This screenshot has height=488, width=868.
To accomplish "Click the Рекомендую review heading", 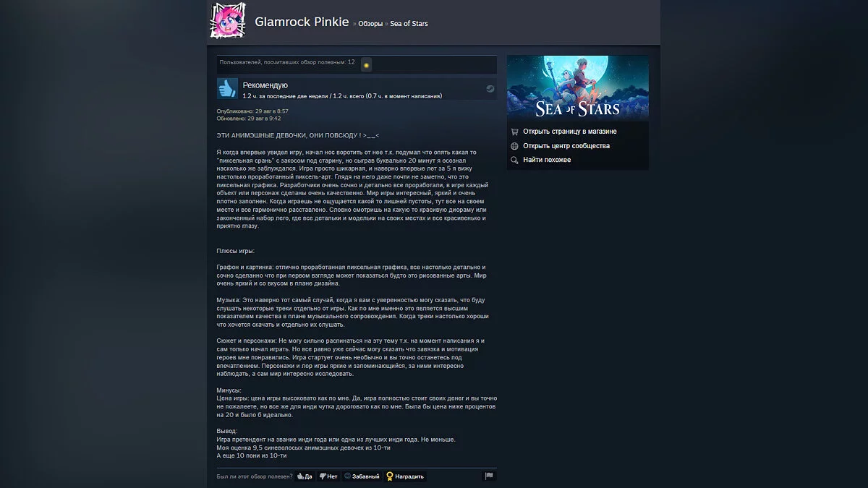I will pyautogui.click(x=265, y=85).
